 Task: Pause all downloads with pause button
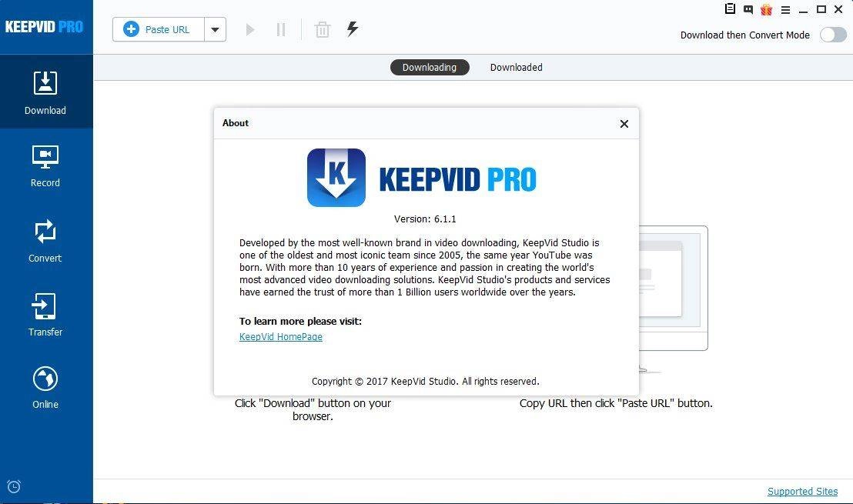(x=281, y=29)
